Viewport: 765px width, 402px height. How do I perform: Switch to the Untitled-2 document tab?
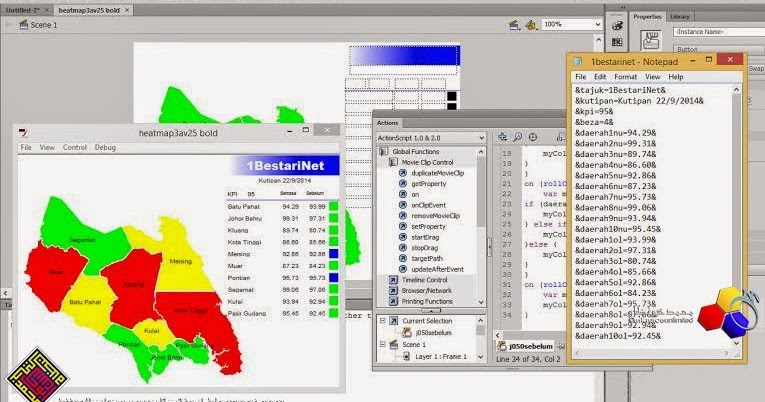click(x=22, y=10)
